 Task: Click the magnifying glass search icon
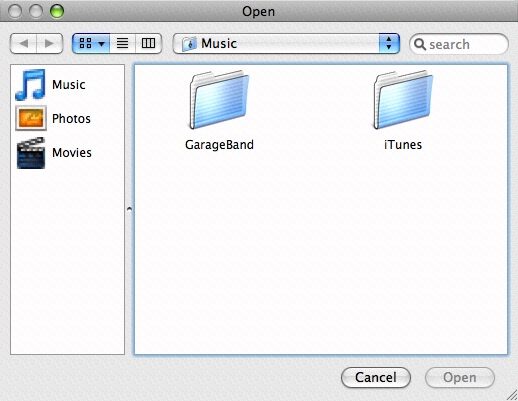pos(420,44)
